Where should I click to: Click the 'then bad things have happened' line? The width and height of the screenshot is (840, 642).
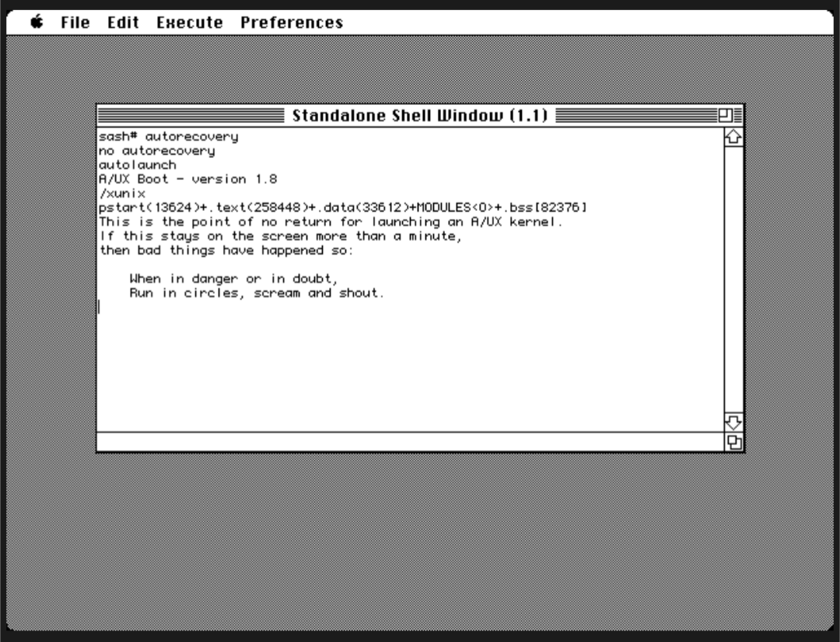tap(226, 251)
